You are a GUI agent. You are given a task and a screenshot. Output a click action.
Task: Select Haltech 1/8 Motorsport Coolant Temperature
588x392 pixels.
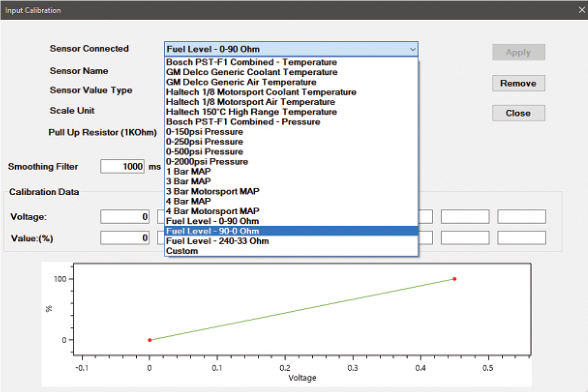coord(291,92)
